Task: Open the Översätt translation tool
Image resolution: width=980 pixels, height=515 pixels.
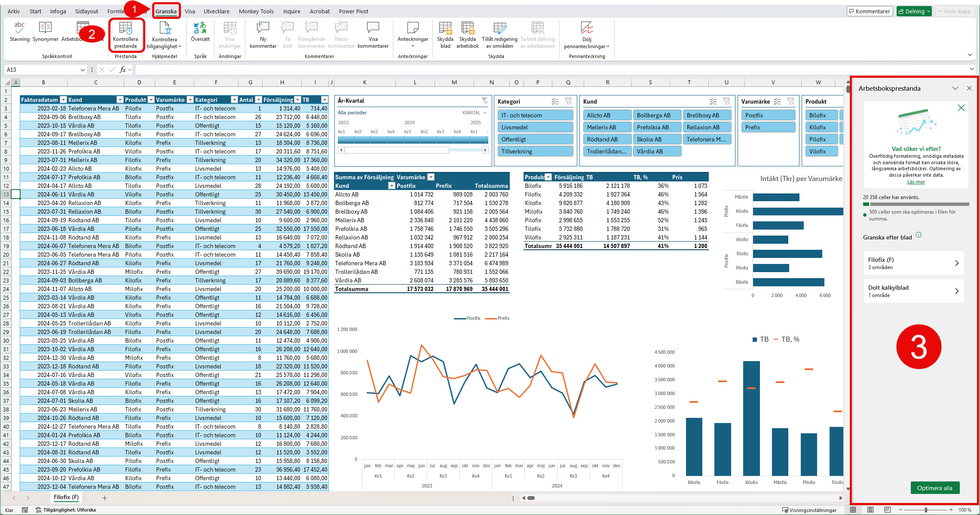Action: pos(200,34)
